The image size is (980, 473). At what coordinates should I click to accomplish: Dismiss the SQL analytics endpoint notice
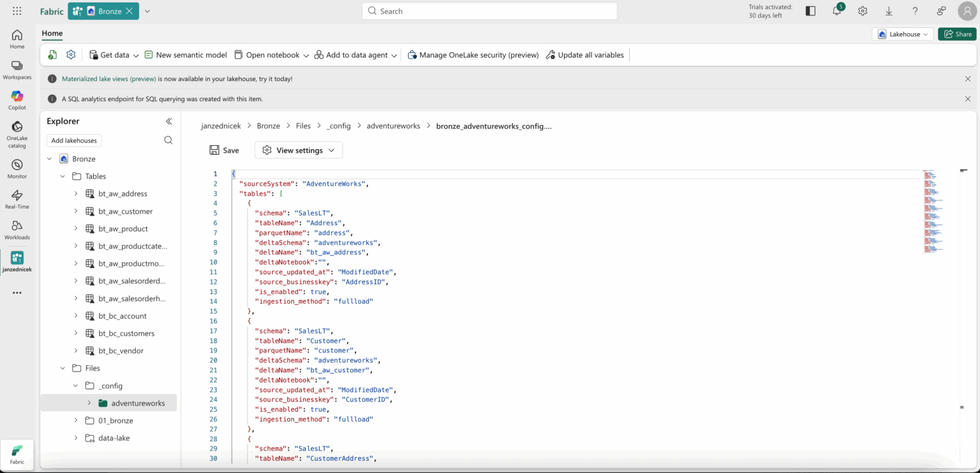(968, 99)
